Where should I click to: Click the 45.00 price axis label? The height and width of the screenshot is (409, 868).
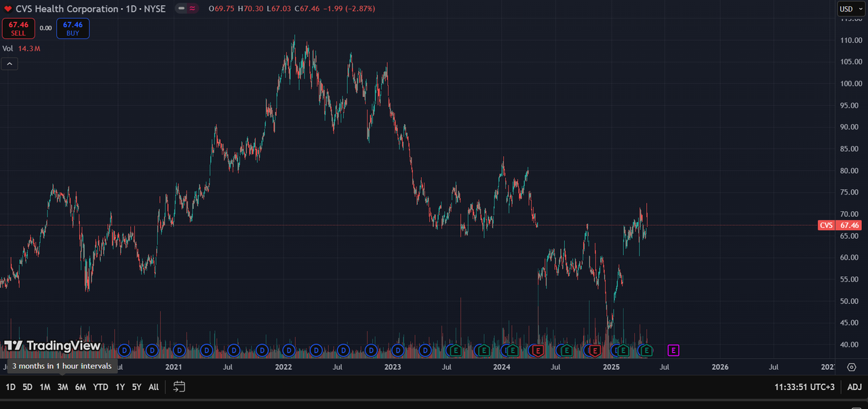(850, 323)
